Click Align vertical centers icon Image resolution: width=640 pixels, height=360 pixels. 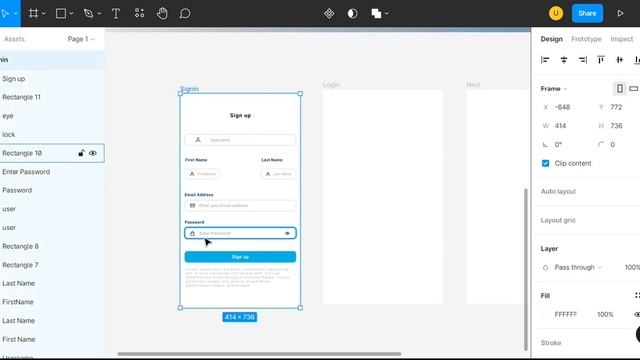click(x=620, y=60)
